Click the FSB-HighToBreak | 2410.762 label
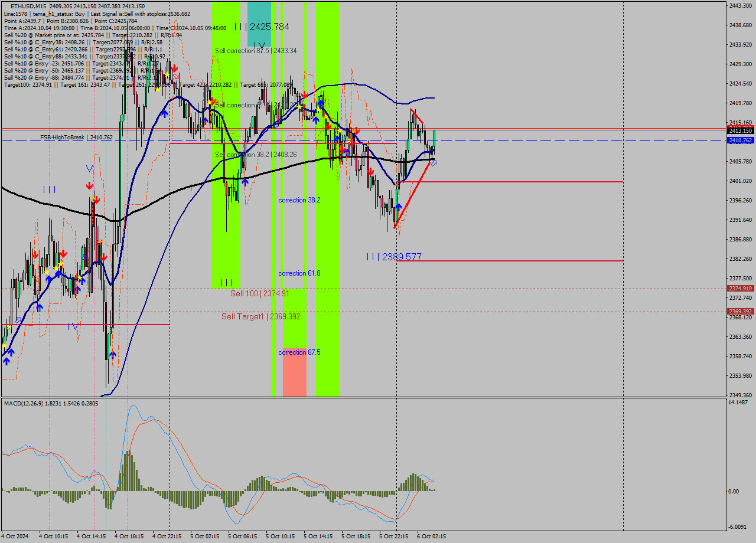 [76, 137]
